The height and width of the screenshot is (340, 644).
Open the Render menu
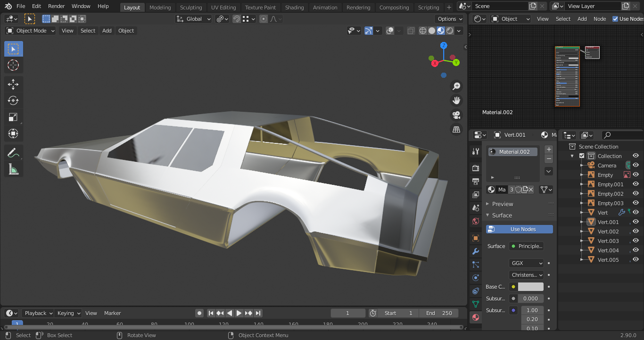pos(57,6)
